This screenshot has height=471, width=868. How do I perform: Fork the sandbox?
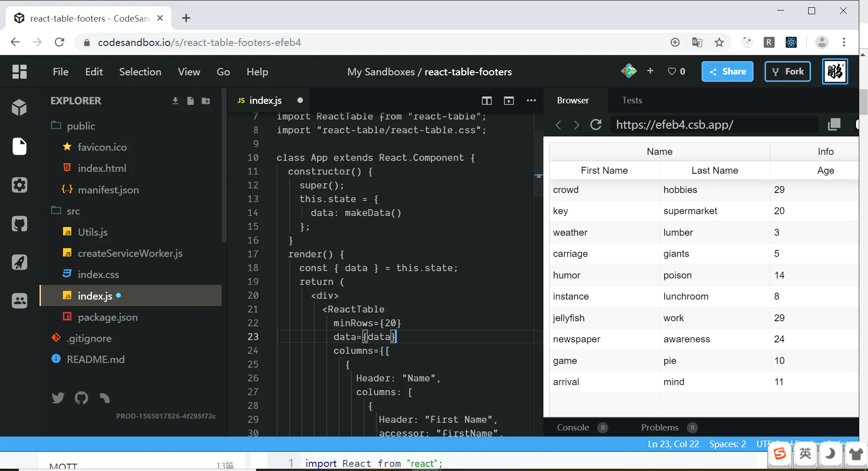pos(787,71)
